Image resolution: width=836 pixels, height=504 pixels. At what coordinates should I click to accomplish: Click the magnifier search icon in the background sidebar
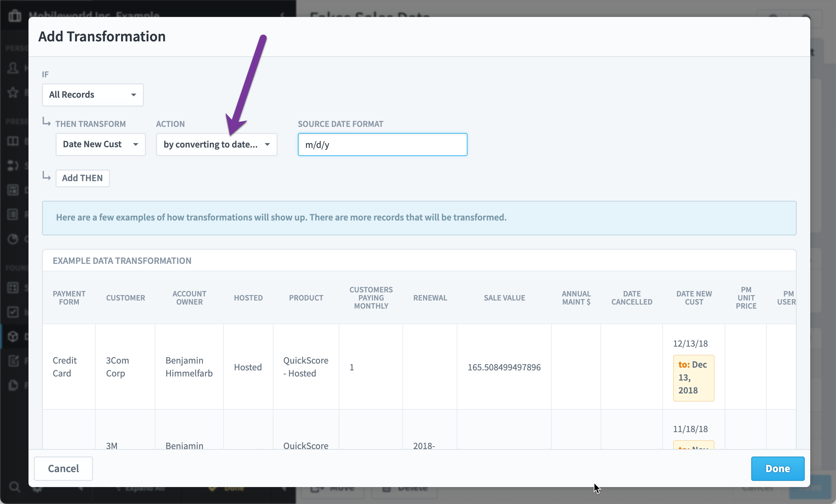pyautogui.click(x=14, y=487)
